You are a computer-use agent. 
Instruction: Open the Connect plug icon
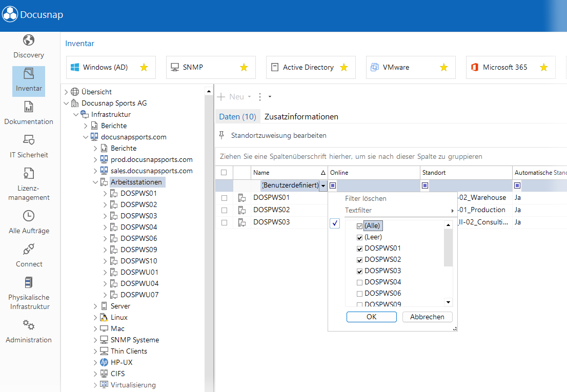(29, 249)
